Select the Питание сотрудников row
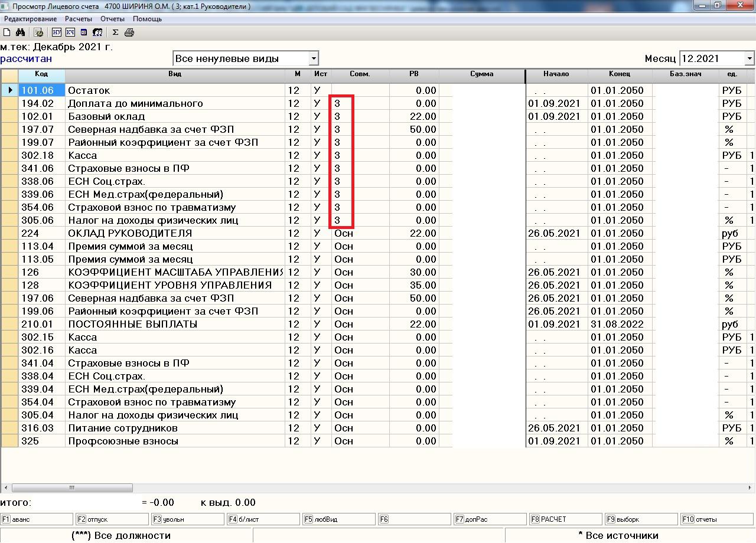 pos(378,428)
